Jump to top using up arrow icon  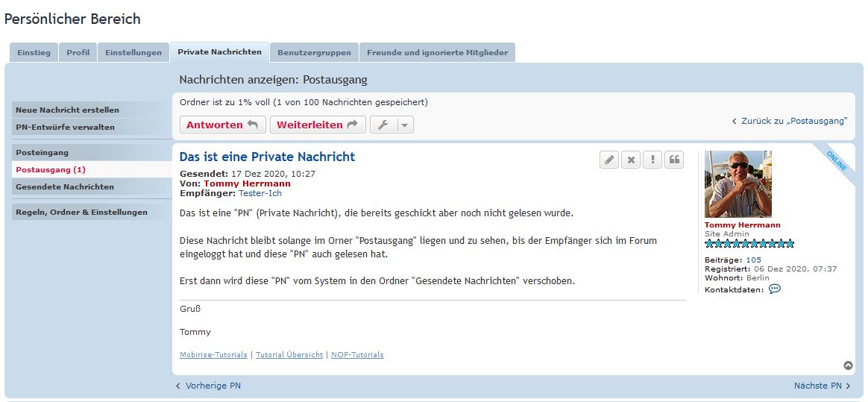(848, 365)
